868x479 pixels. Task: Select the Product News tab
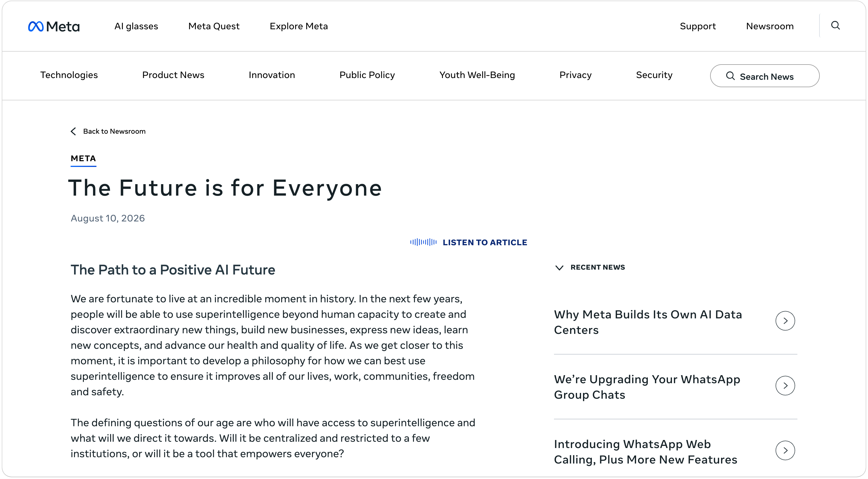173,75
